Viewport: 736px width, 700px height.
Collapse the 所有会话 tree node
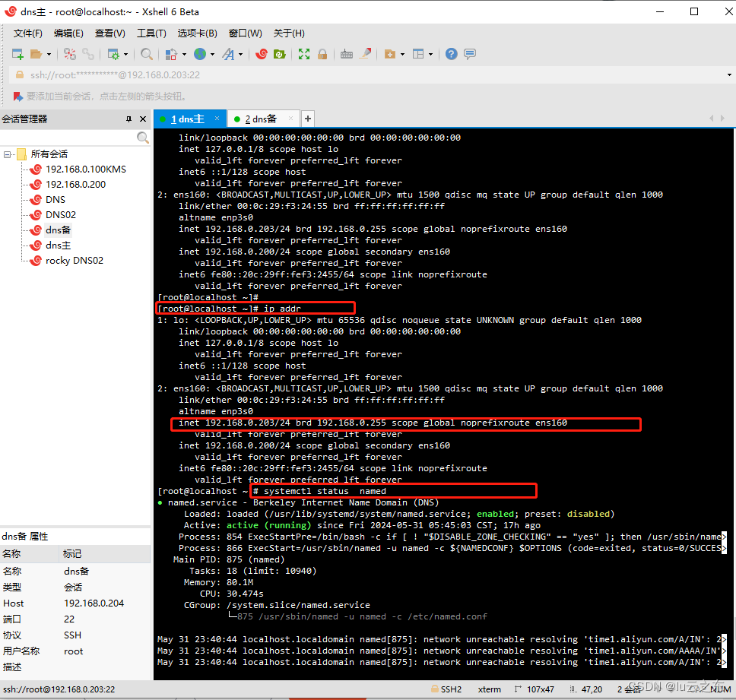(8, 154)
